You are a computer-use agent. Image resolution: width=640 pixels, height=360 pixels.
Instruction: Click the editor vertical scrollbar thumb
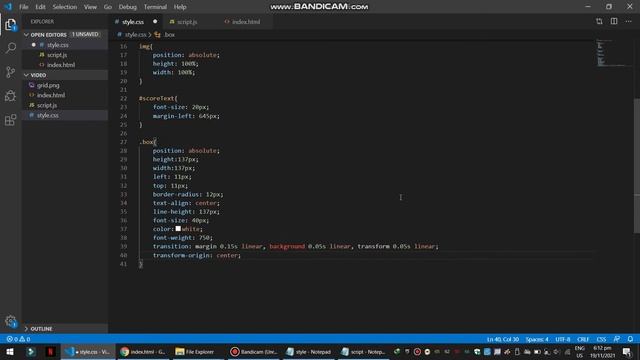[636, 166]
